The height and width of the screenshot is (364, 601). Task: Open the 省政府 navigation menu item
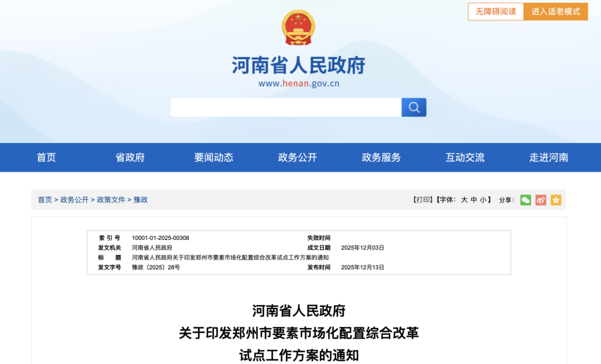tap(130, 158)
